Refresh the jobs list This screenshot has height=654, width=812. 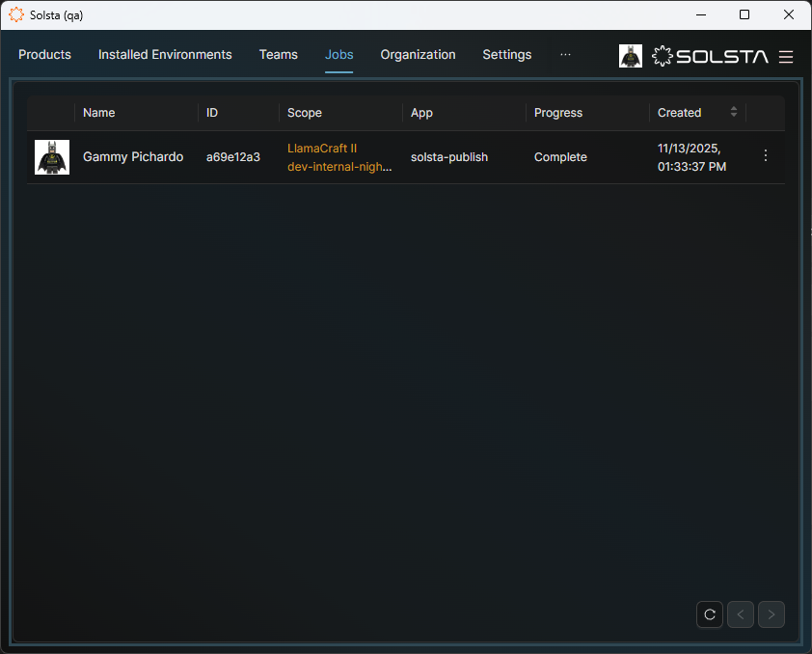pyautogui.click(x=710, y=614)
